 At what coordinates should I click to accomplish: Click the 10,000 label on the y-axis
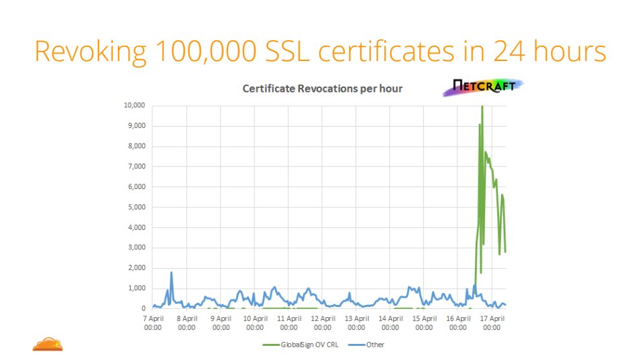(x=133, y=105)
